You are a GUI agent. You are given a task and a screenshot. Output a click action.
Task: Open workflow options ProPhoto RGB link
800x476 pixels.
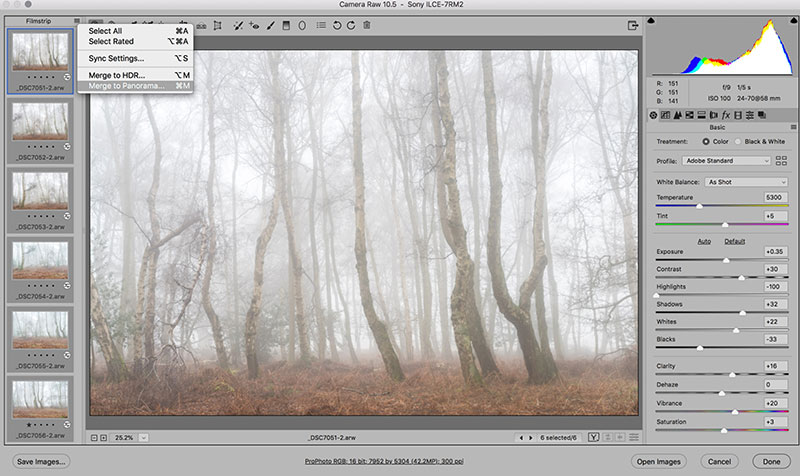click(x=384, y=461)
